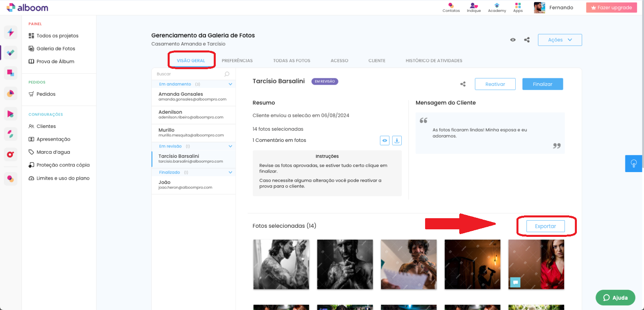
Task: Go to Todos os projetos
Action: (x=54, y=36)
